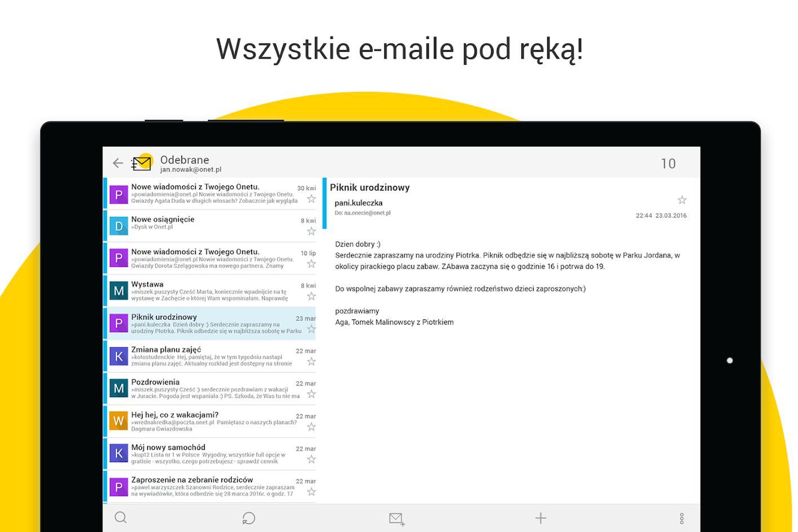Open the three-dot overflow menu
Viewport: 798px width, 532px height.
click(x=681, y=518)
